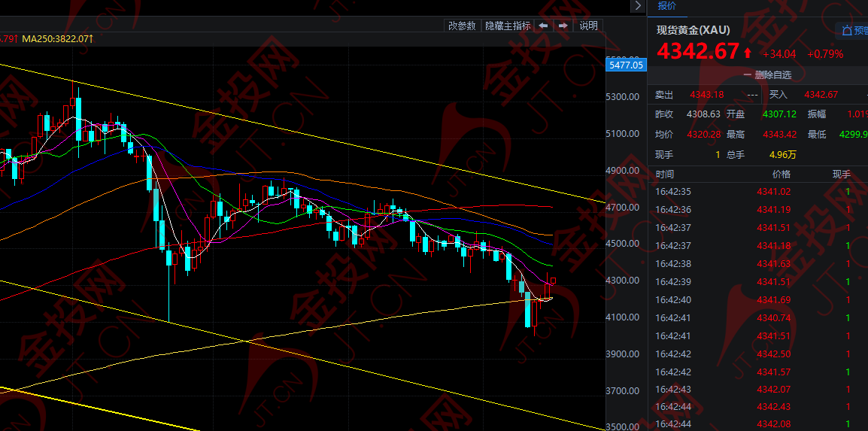Screen dimensions: 868x431
Task: Select the tick row at 16:42:35
Action: (x=758, y=192)
